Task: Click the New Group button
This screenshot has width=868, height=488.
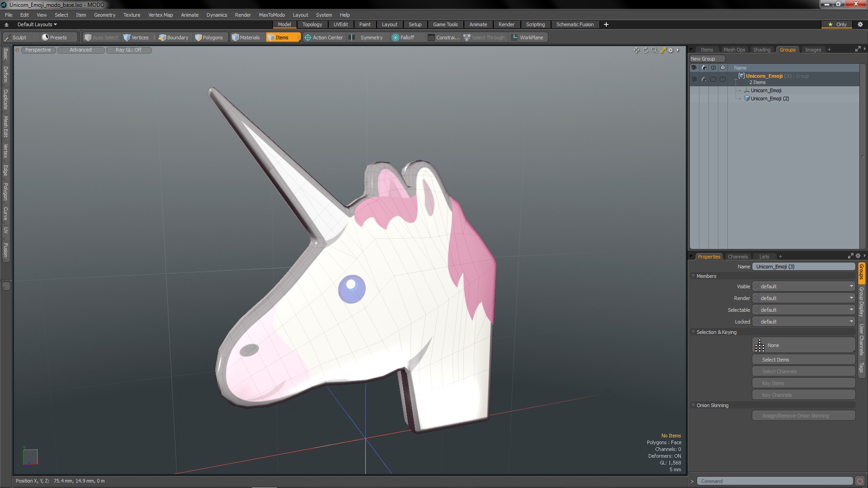Action: 707,59
